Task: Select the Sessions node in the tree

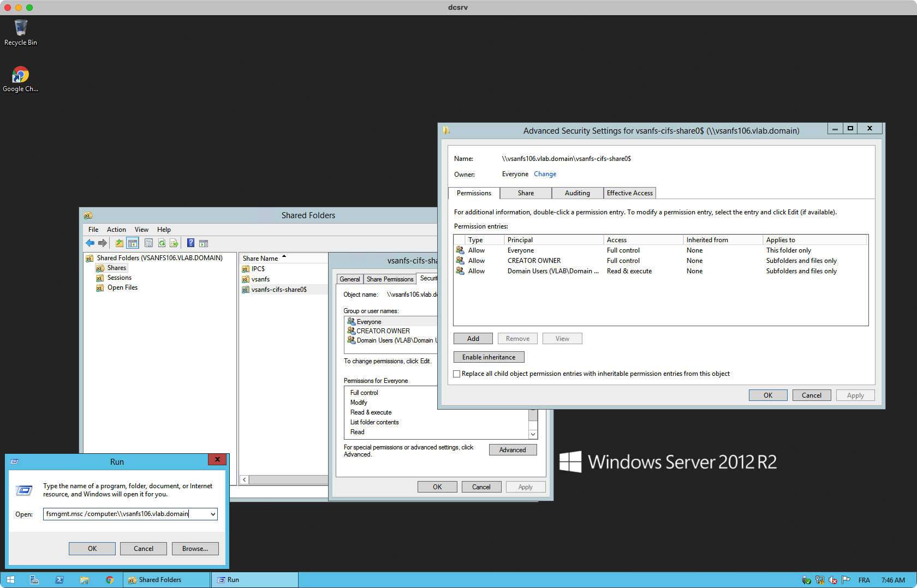Action: coord(119,278)
